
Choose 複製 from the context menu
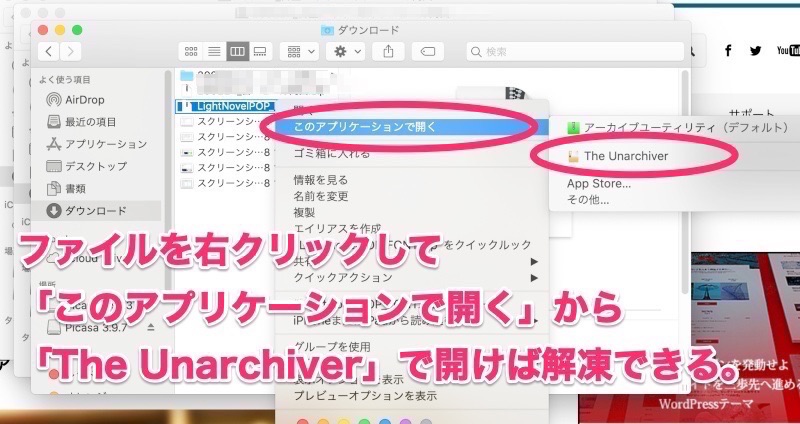click(412, 212)
